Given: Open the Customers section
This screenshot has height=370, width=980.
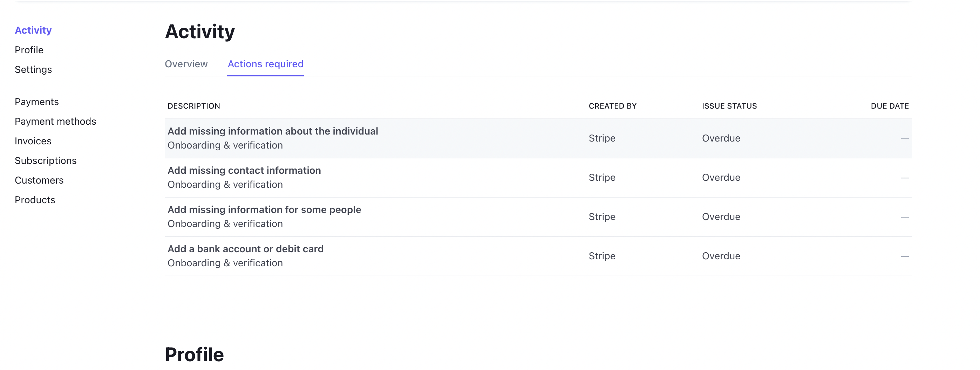Looking at the screenshot, I should pyautogui.click(x=39, y=180).
